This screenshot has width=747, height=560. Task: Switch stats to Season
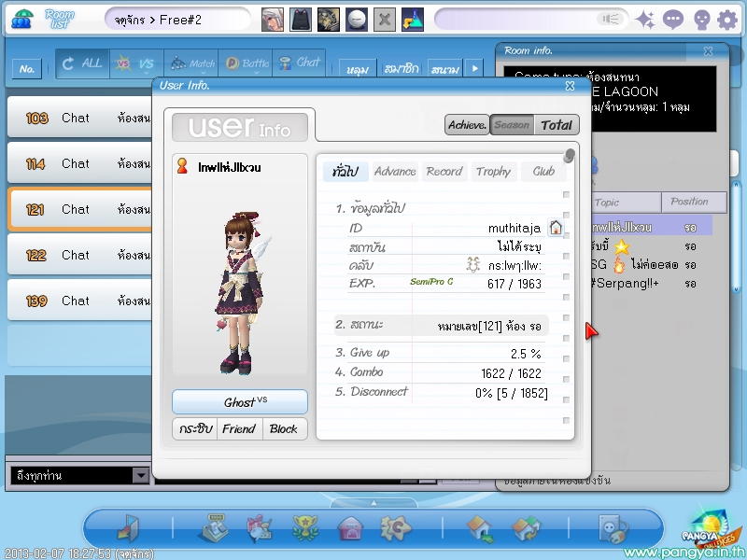click(512, 125)
